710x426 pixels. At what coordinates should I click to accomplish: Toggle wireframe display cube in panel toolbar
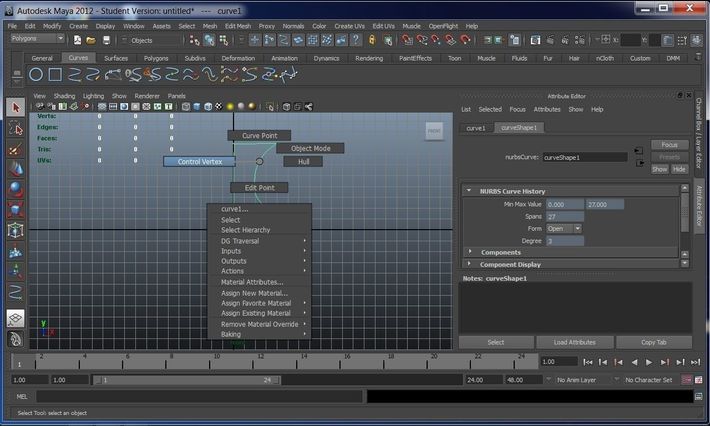point(186,107)
